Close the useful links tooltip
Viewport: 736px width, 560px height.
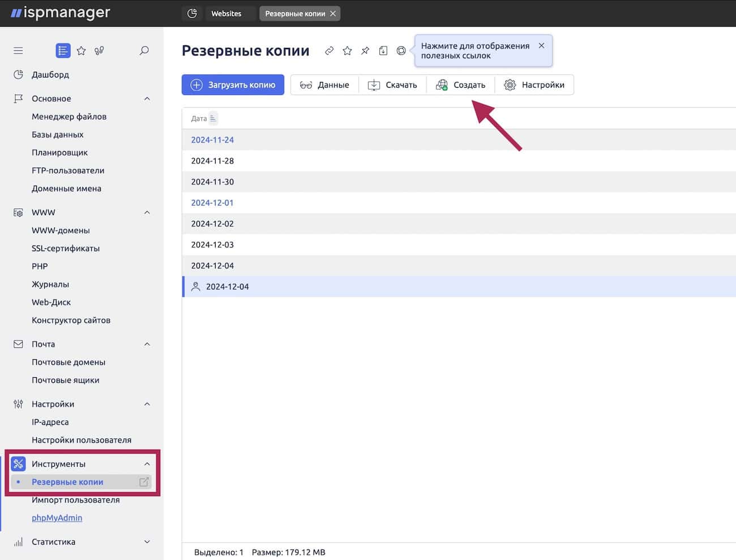541,46
